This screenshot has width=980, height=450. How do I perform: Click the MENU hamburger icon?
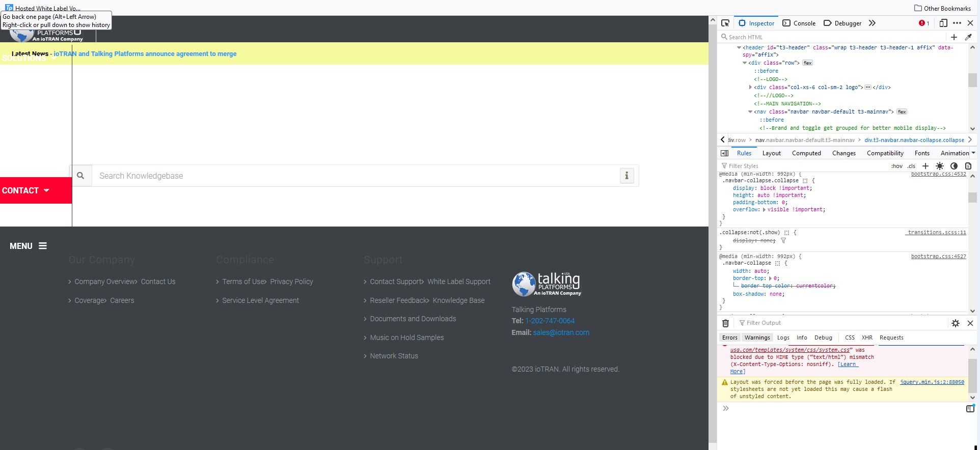[43, 246]
